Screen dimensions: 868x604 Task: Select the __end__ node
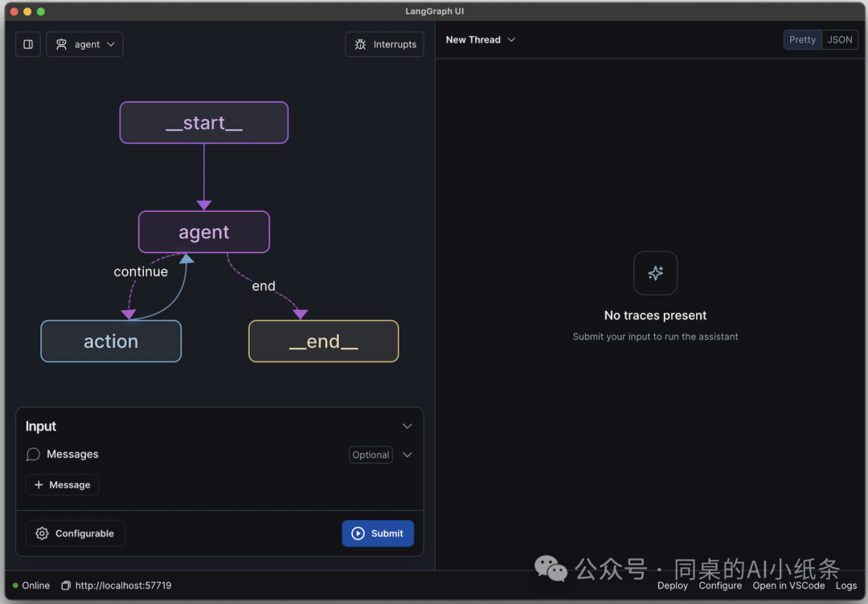pos(324,341)
